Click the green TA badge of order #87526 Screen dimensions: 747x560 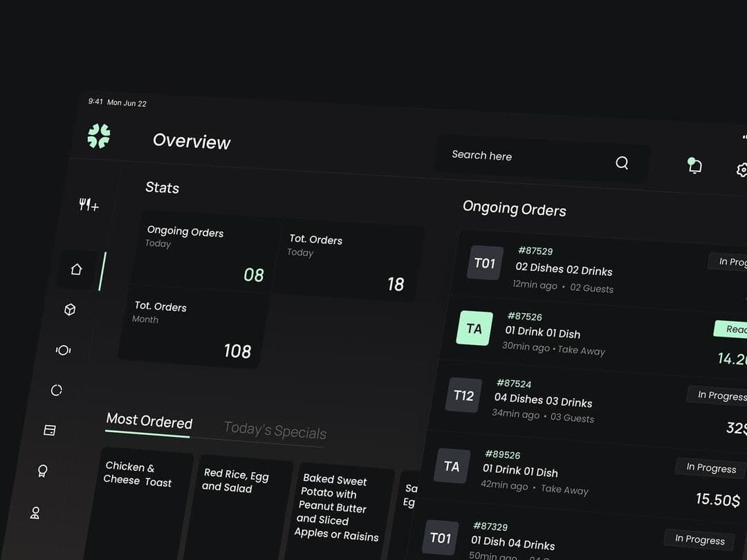coord(474,328)
